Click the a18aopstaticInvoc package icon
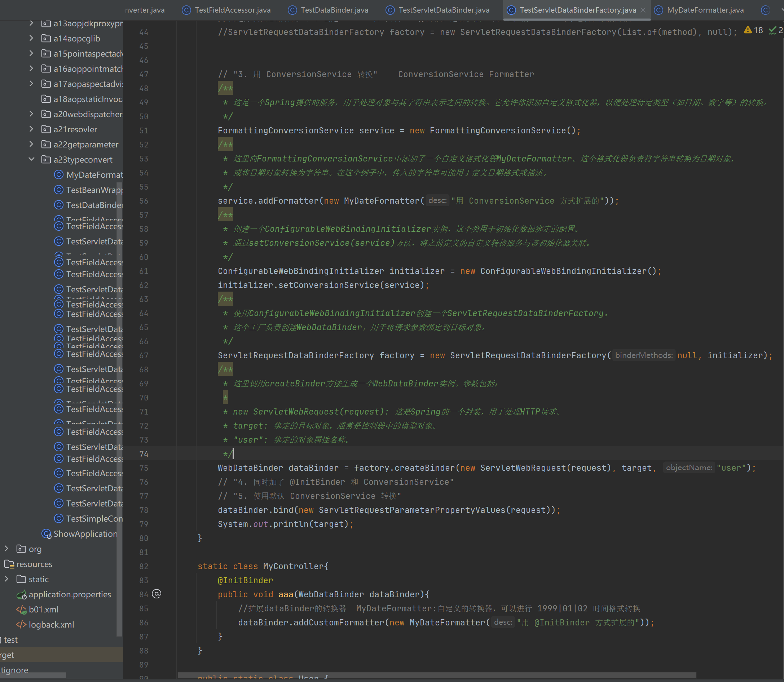The height and width of the screenshot is (682, 784). (x=46, y=99)
